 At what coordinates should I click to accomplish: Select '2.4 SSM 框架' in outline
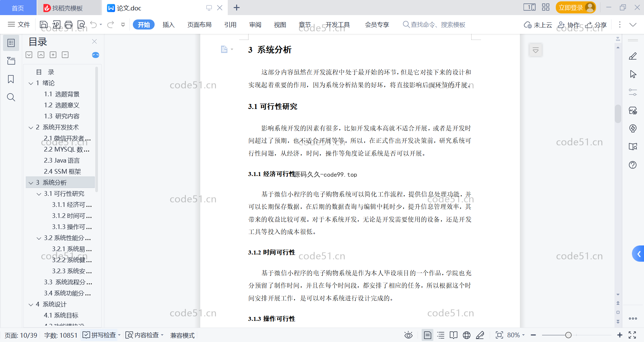[62, 172]
